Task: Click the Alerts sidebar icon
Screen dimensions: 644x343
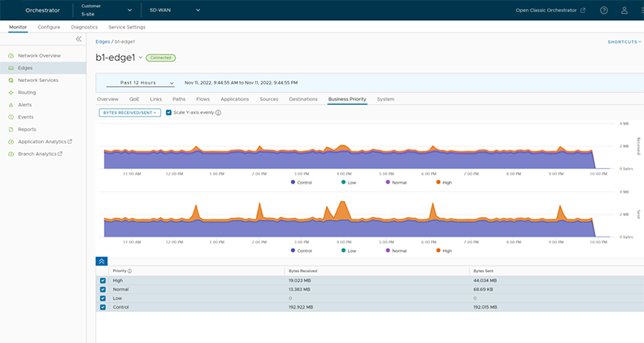Action: (11, 105)
